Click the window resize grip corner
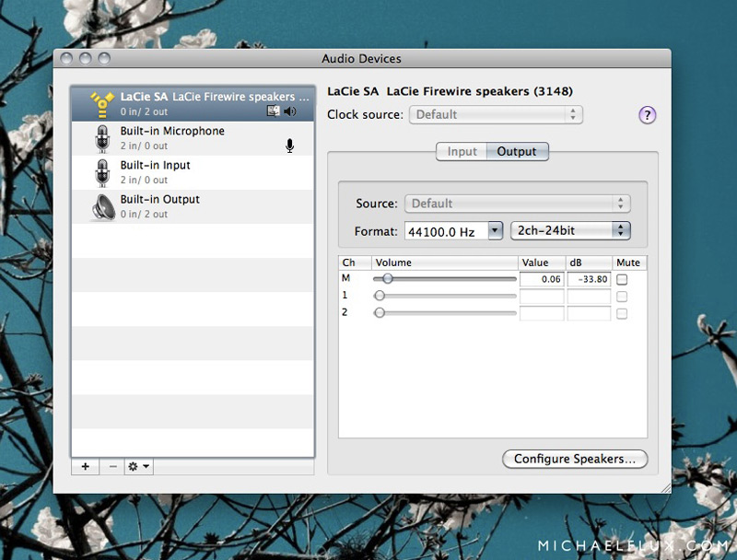Image resolution: width=737 pixels, height=560 pixels. (666, 488)
